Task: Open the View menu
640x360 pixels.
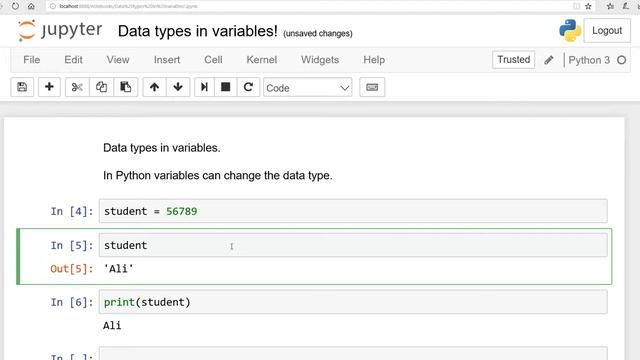Action: click(118, 60)
